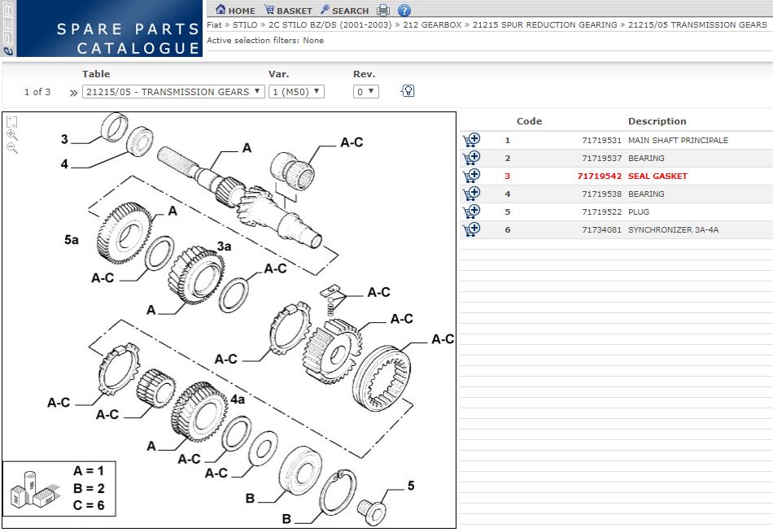Add SEAL GASKET to basket

tap(471, 176)
